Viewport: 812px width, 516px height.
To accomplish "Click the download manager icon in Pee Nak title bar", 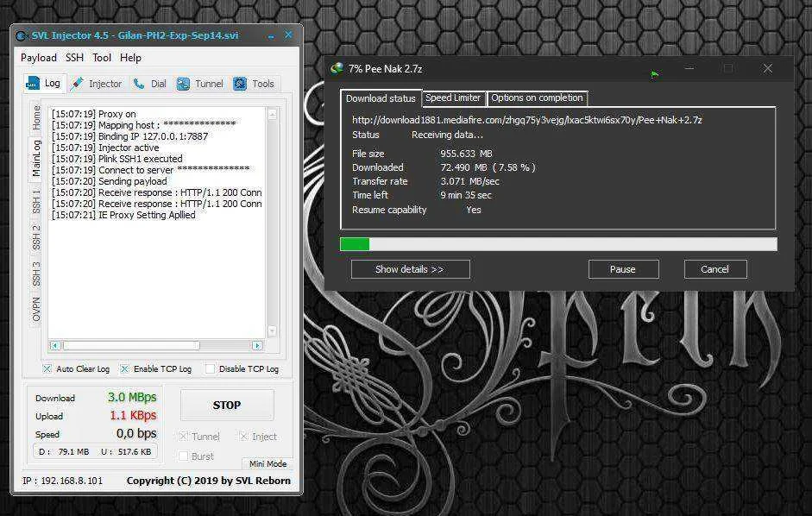I will pos(337,68).
